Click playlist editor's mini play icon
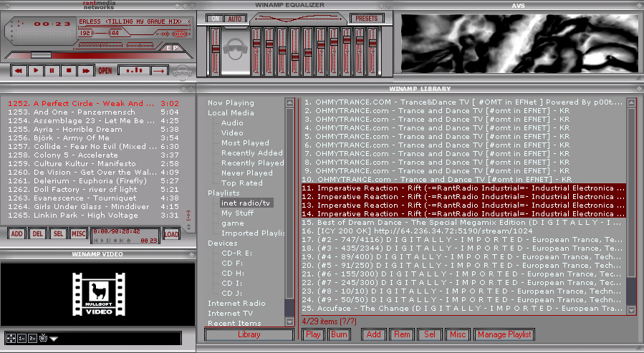The image size is (644, 353). [102, 241]
